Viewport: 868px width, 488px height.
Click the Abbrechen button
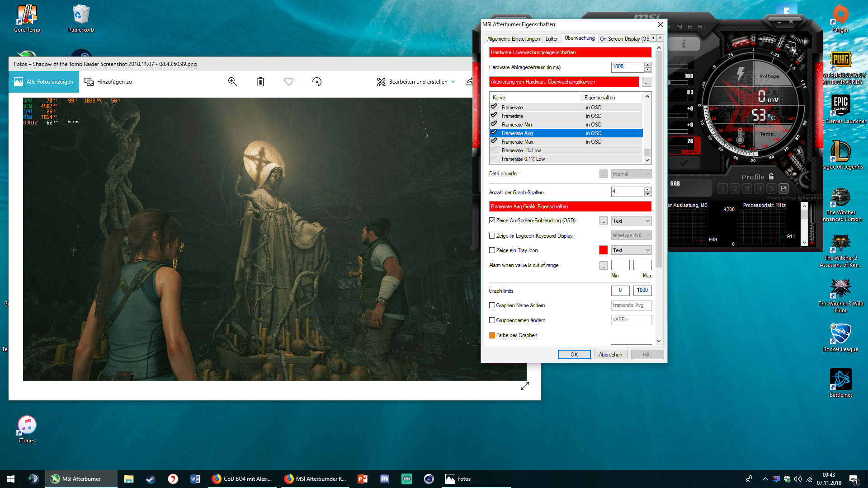[610, 355]
